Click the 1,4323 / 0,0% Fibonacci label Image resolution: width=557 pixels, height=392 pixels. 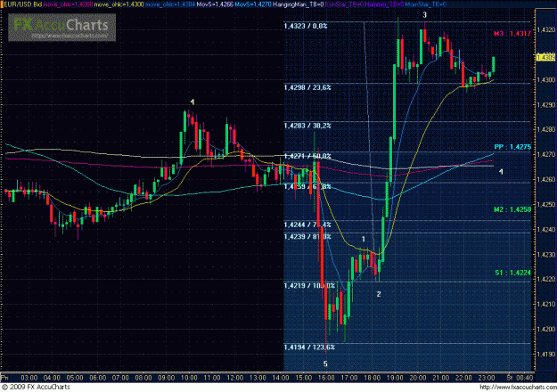pyautogui.click(x=306, y=26)
